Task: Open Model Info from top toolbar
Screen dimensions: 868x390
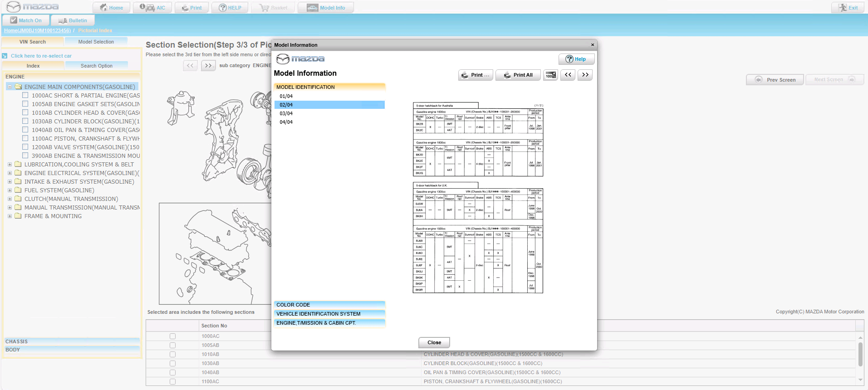Action: (x=325, y=8)
